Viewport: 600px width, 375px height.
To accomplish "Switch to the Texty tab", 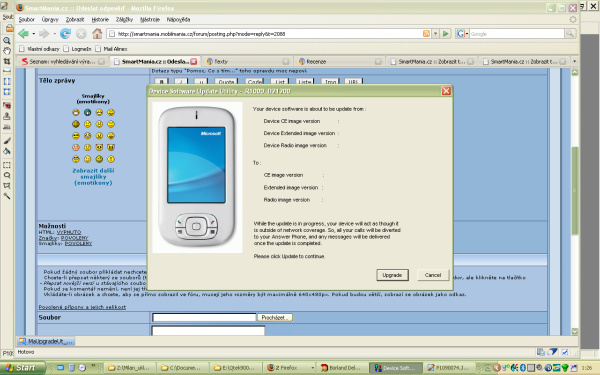I will pos(248,61).
